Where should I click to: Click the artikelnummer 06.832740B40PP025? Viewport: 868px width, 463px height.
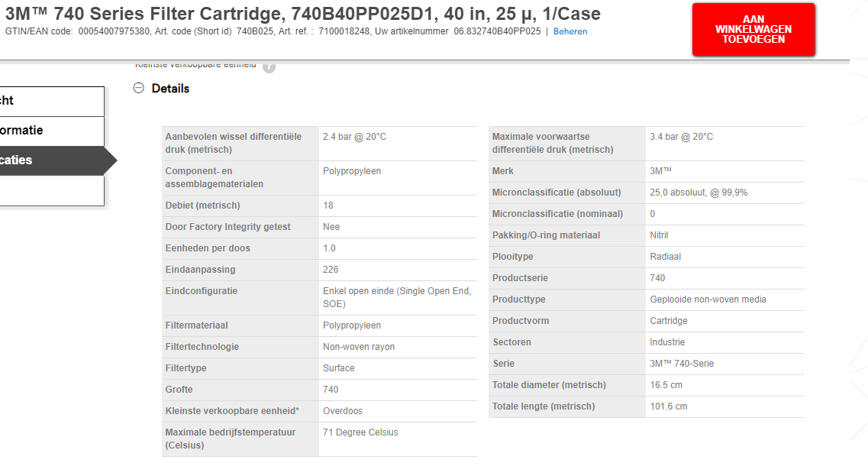497,31
